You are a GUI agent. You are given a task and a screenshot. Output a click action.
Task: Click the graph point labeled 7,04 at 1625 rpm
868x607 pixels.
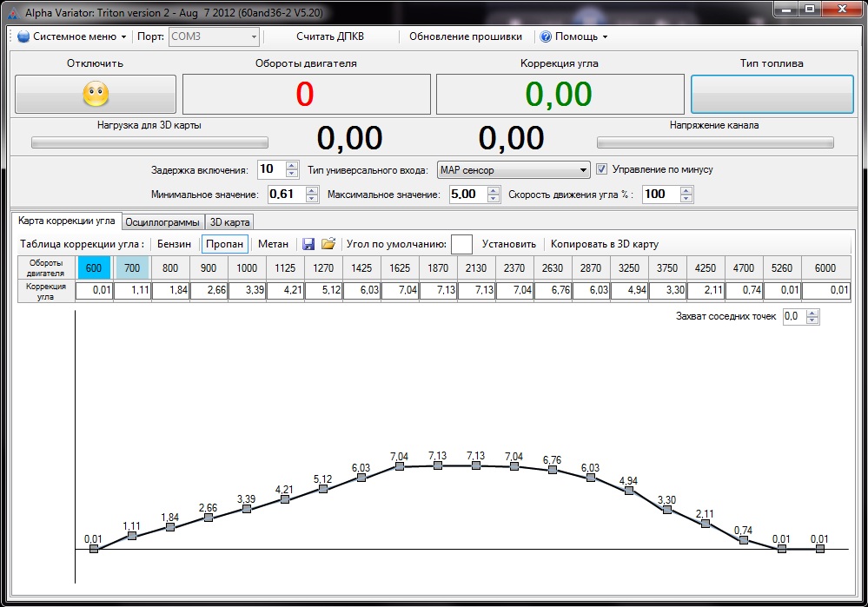(x=400, y=466)
